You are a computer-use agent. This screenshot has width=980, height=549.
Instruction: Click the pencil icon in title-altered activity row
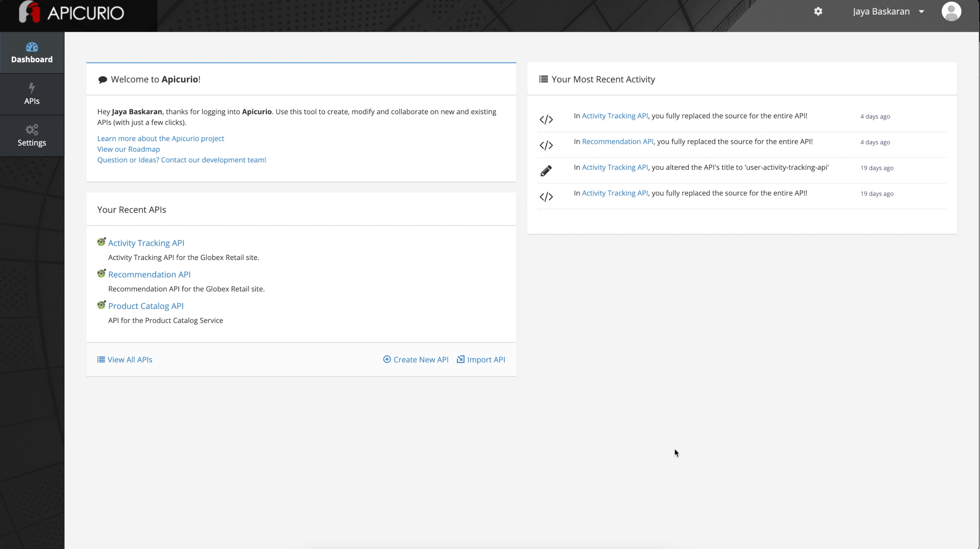[546, 171]
